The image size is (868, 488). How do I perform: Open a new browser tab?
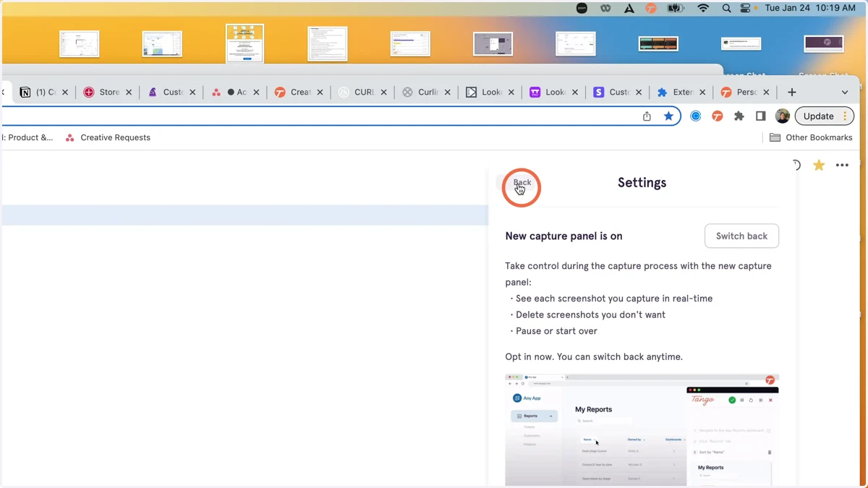(x=792, y=93)
